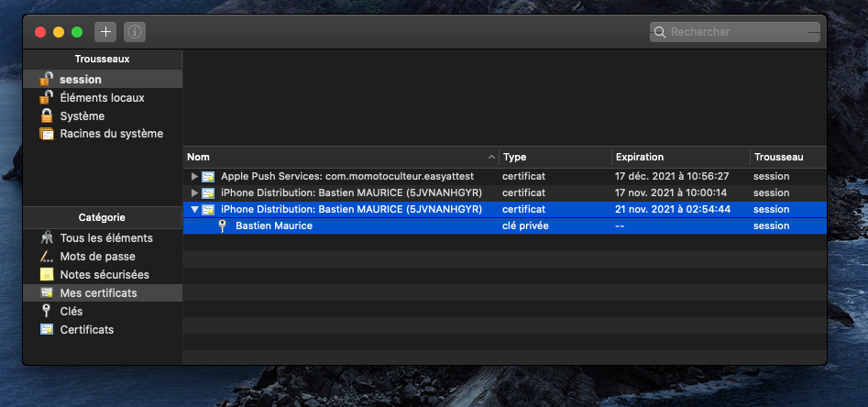
Task: Open the info button in toolbar
Action: pyautogui.click(x=135, y=31)
